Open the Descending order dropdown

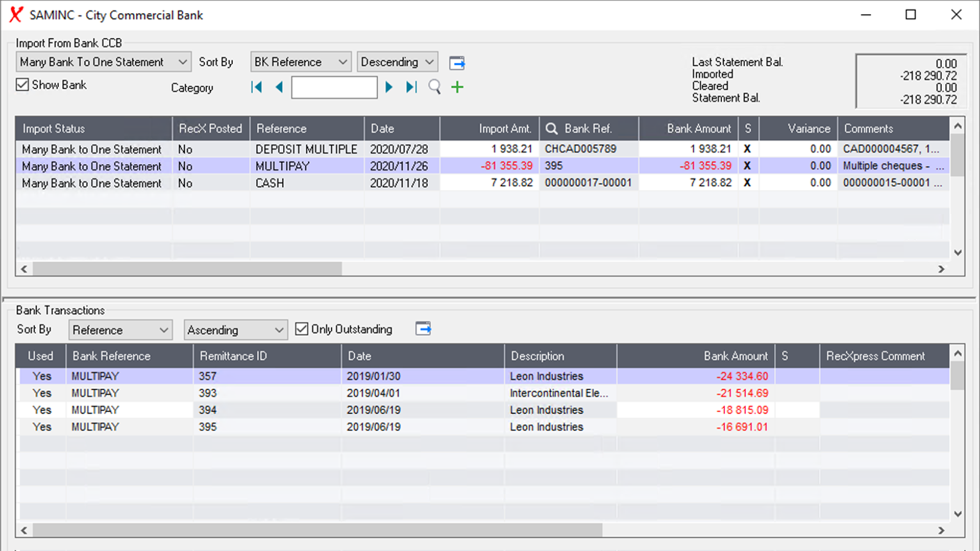pyautogui.click(x=397, y=62)
